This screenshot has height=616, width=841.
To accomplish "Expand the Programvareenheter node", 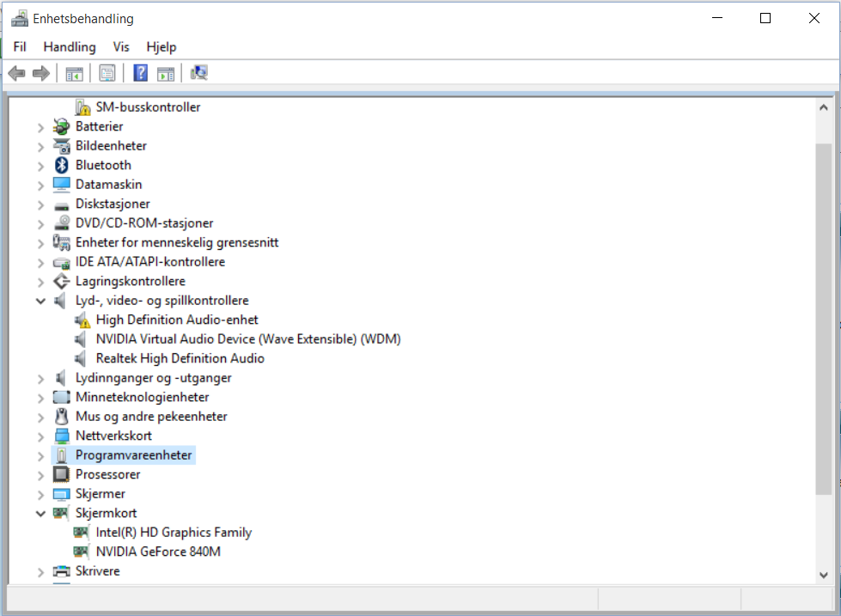I will click(x=40, y=455).
